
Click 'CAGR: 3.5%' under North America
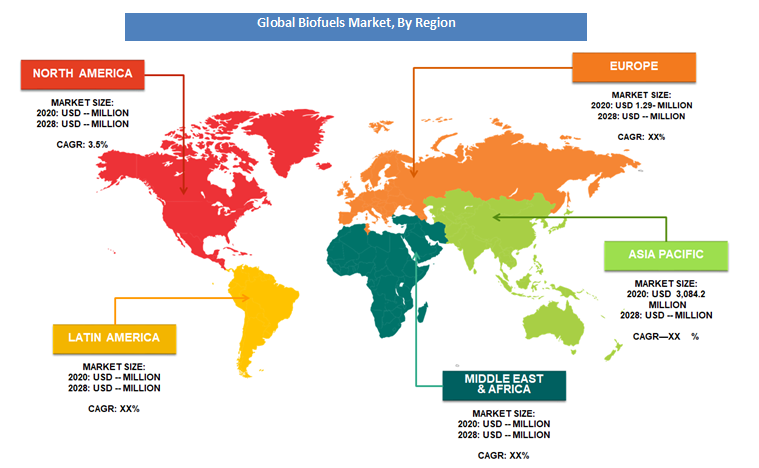82,145
